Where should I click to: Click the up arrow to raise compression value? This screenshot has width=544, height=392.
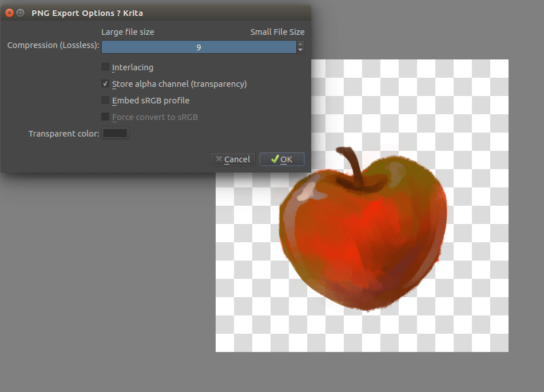tap(300, 43)
